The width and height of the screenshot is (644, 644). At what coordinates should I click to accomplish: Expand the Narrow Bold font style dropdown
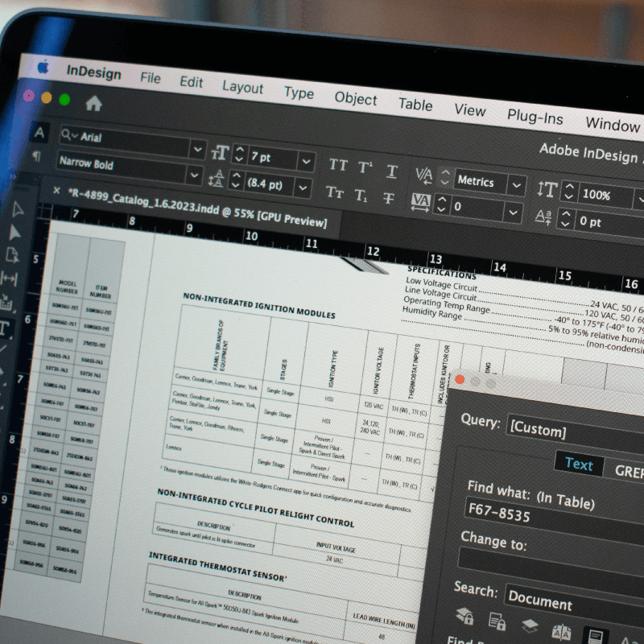click(x=194, y=175)
